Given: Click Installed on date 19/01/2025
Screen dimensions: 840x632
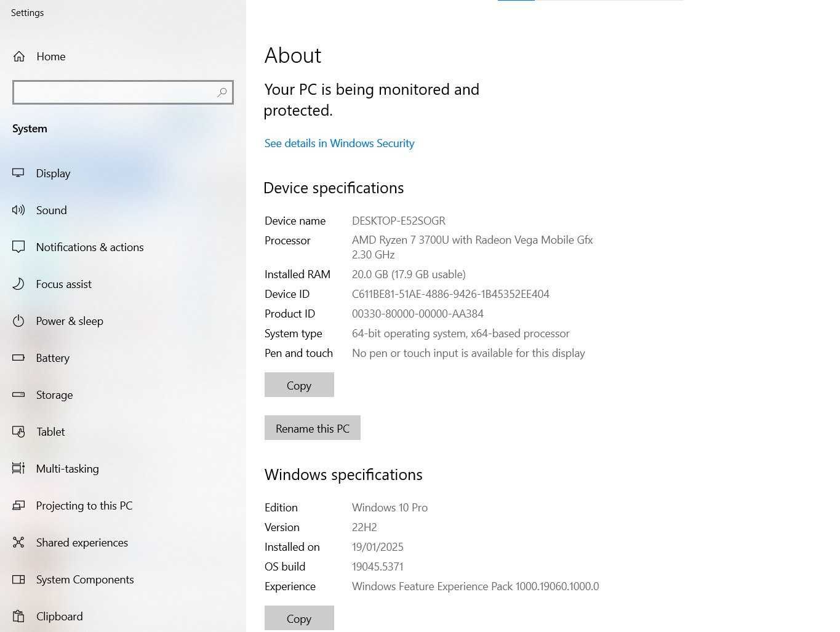Looking at the screenshot, I should (x=378, y=547).
